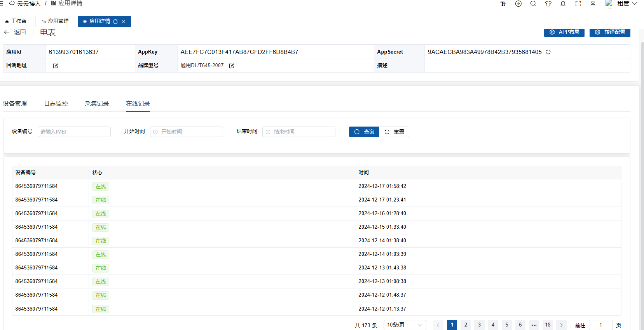Image resolution: width=644 pixels, height=330 pixels.
Task: Open the 设备管理 tab
Action: [15, 104]
